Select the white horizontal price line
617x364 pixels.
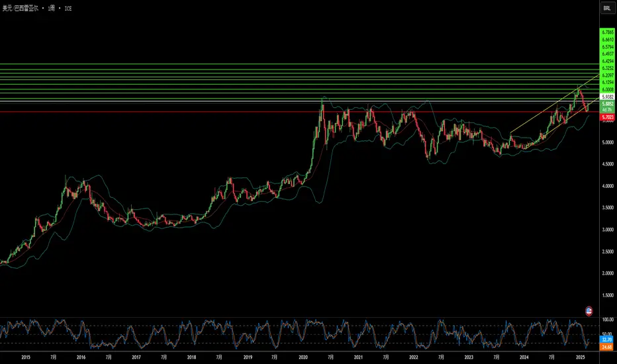click(x=299, y=101)
